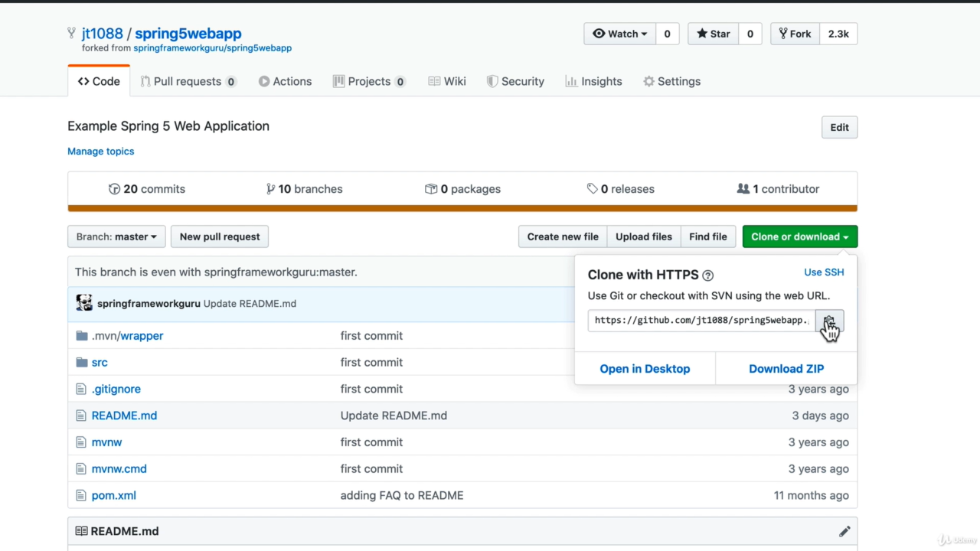Screen dimensions: 980x551
Task: Open the Pull requests tab
Action: click(187, 81)
